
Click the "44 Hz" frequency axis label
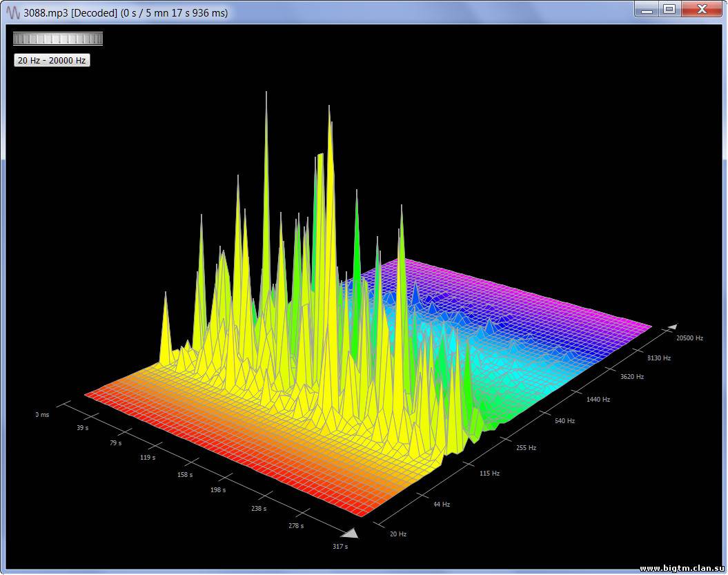click(442, 505)
